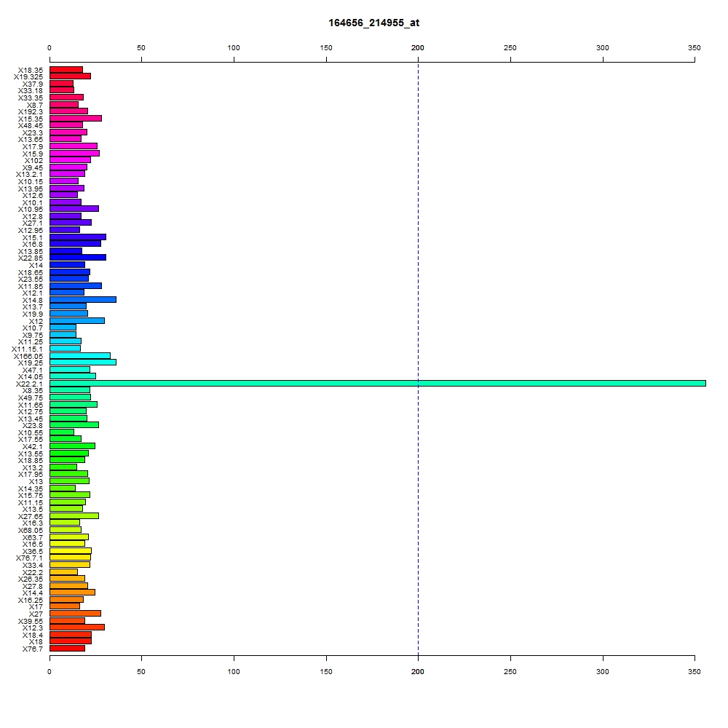Image resolution: width=728 pixels, height=728 pixels.
Task: Click the cyan bar for X19.25
Action: pyautogui.click(x=83, y=362)
